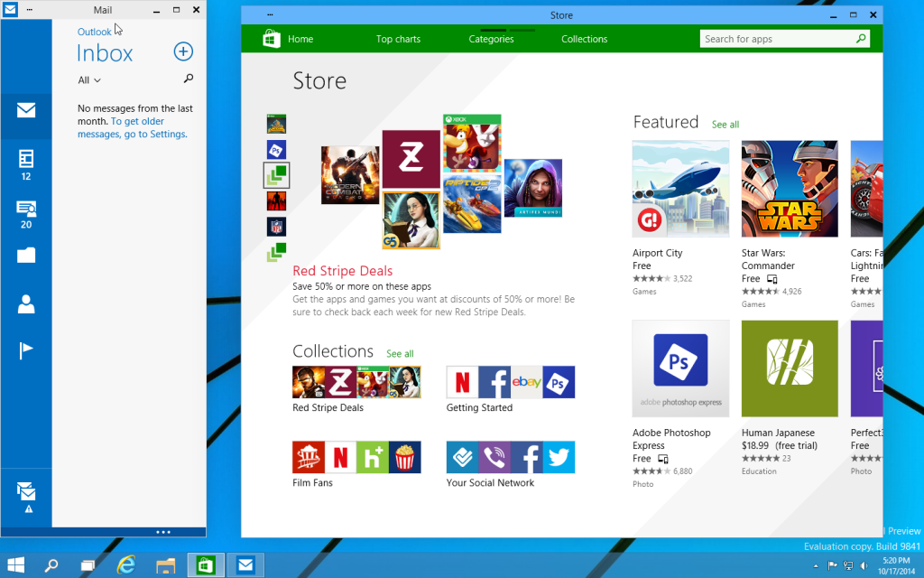Click the search magnifier in Mail
The height and width of the screenshot is (578, 924).
point(188,79)
